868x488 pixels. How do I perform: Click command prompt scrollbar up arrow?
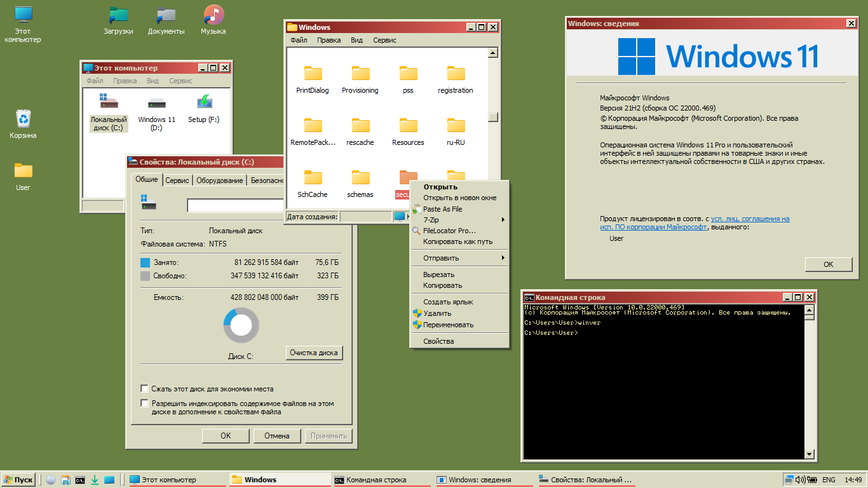pos(809,309)
